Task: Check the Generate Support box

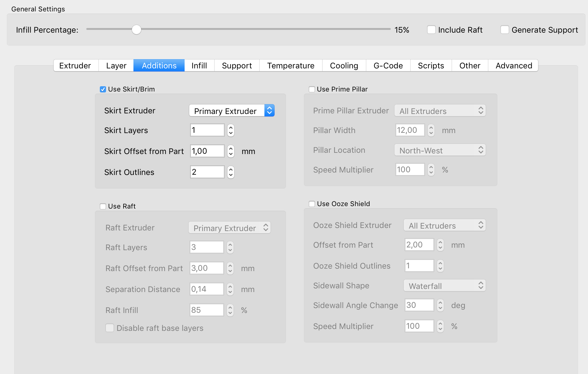Action: tap(504, 30)
